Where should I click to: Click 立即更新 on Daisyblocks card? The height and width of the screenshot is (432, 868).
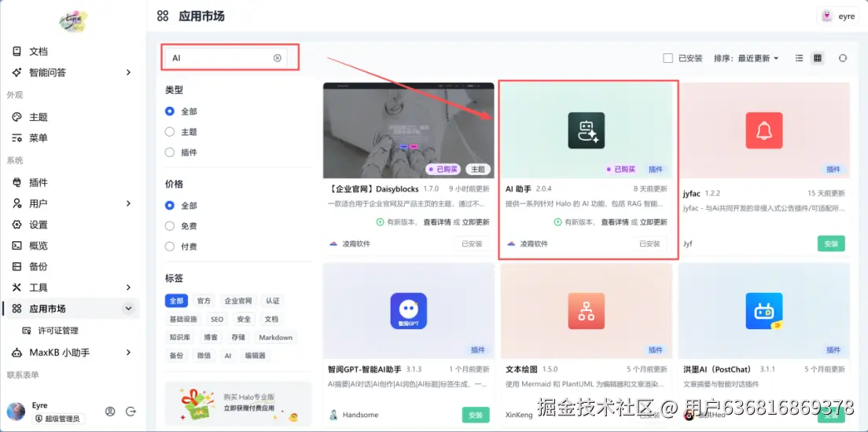point(476,221)
